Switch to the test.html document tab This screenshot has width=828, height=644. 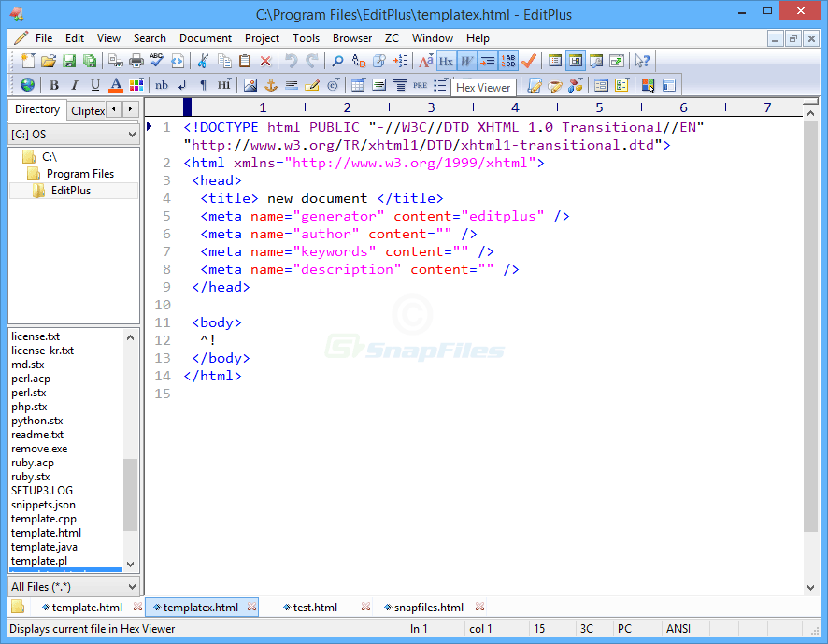coord(315,608)
